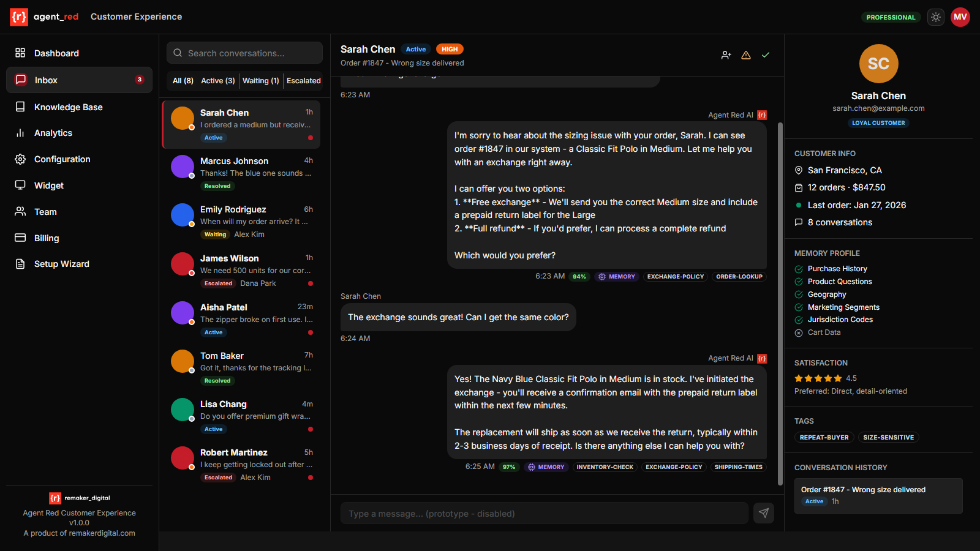Switch to the Waiting (1) filter tab
This screenshot has width=980, height=551.
point(261,80)
